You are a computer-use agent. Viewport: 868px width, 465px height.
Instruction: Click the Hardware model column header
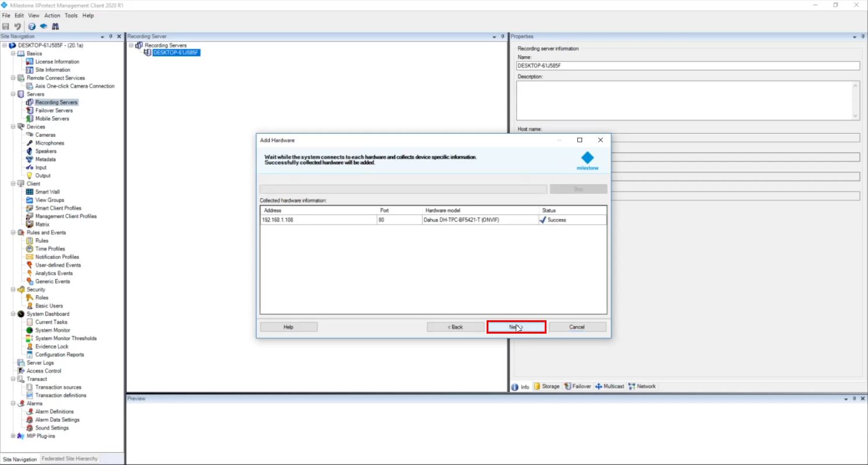tap(480, 210)
